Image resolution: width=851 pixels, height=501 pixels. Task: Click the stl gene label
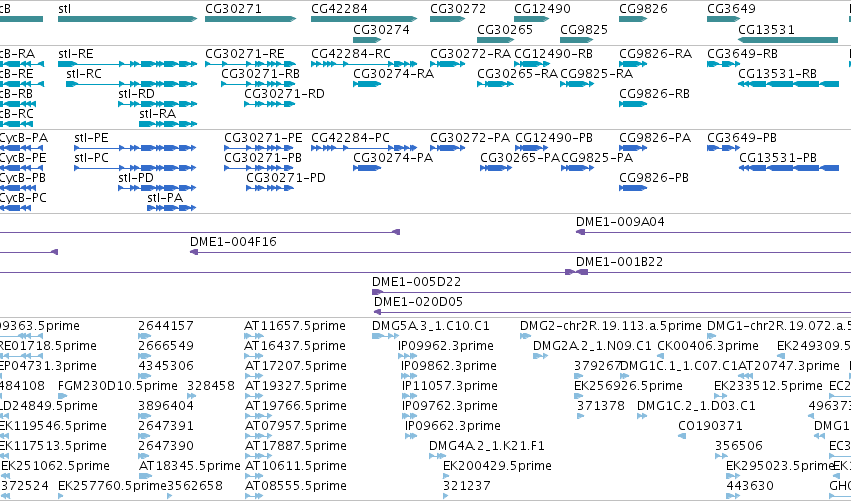tap(64, 9)
